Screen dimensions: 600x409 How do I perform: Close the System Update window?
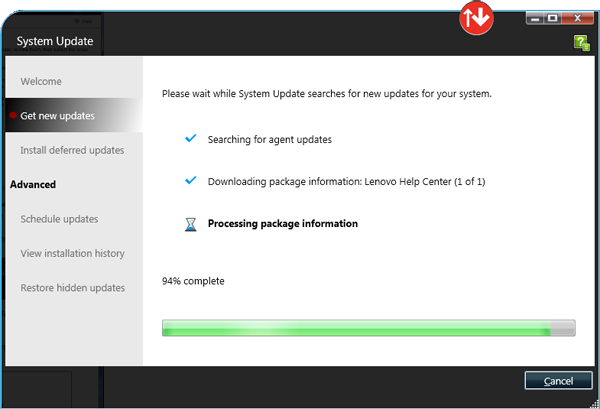coord(578,18)
